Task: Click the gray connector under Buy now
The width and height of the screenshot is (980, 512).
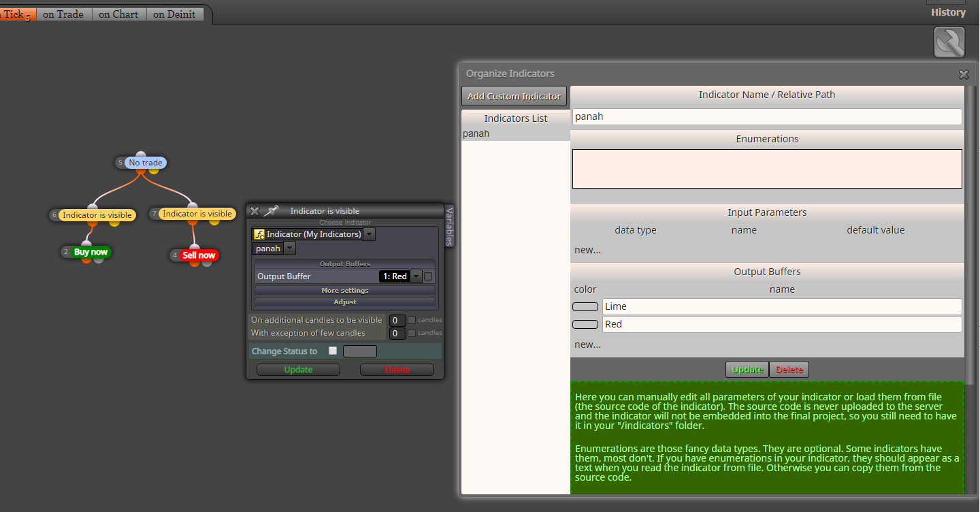Action: pyautogui.click(x=99, y=260)
